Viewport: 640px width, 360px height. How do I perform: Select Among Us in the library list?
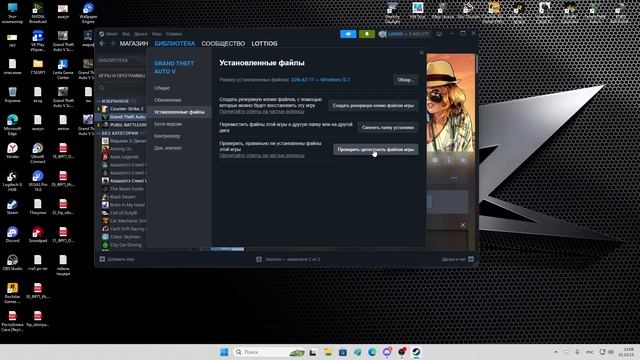coord(120,149)
